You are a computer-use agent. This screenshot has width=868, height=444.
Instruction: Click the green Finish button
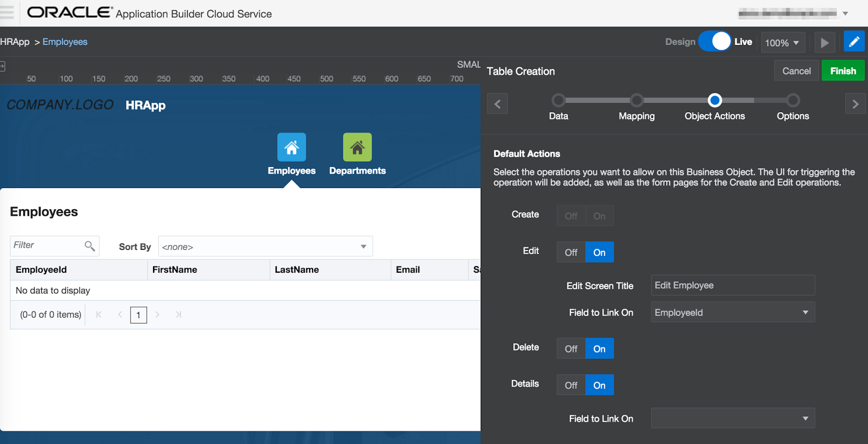pos(843,71)
